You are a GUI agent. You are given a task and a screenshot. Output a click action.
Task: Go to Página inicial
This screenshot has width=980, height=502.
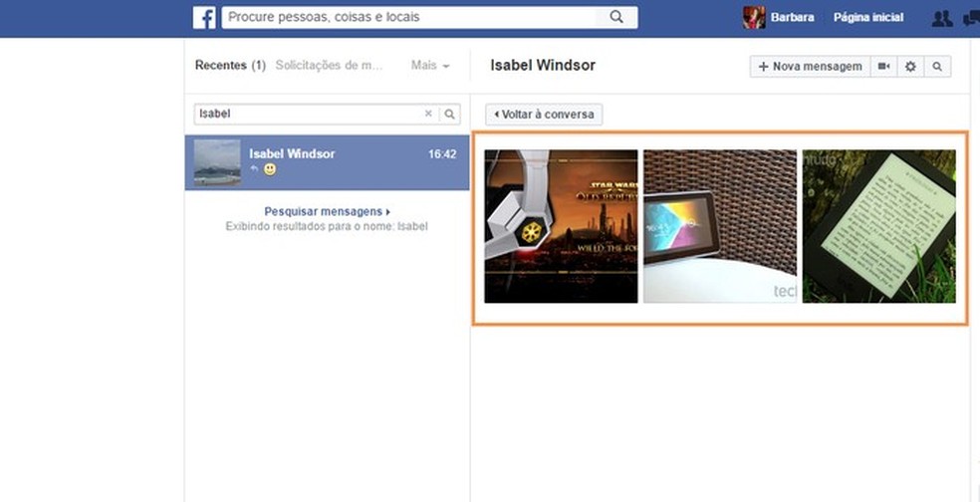[868, 18]
